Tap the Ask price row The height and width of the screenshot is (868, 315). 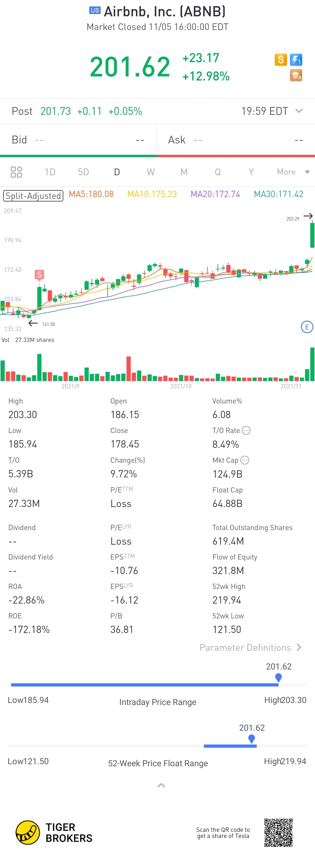[236, 140]
